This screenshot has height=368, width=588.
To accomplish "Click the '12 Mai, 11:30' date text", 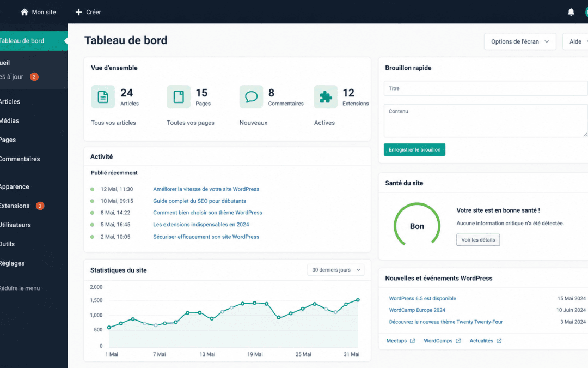I will point(117,189).
